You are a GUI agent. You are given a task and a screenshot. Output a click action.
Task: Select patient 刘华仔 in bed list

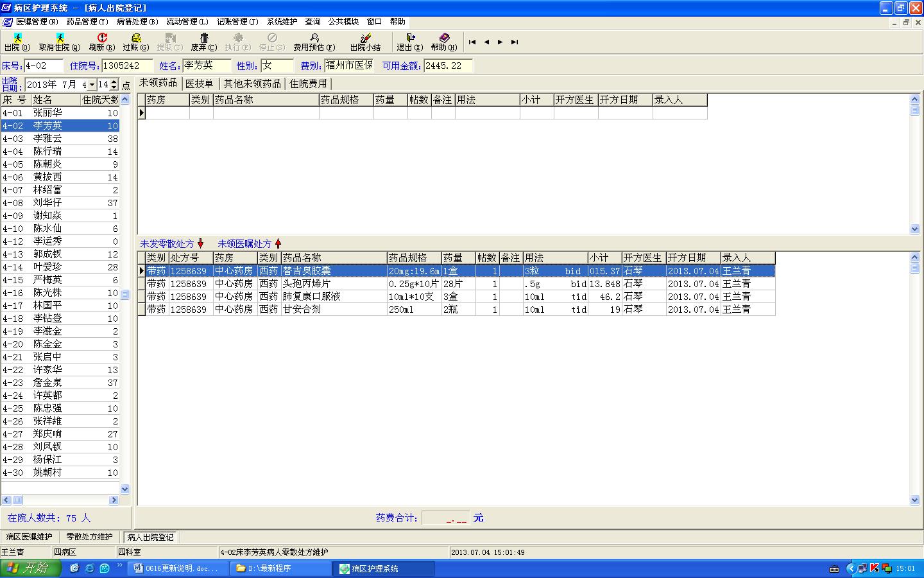(x=60, y=203)
